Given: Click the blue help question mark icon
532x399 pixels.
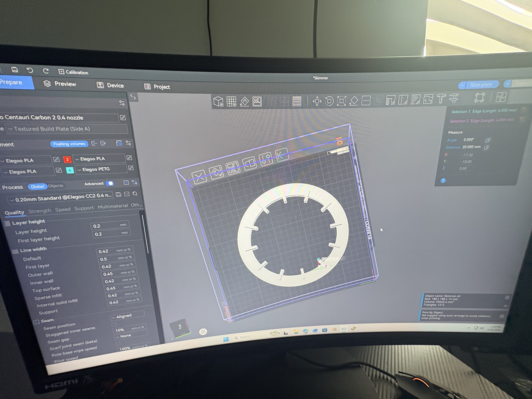Looking at the screenshot, I should pyautogui.click(x=443, y=180).
